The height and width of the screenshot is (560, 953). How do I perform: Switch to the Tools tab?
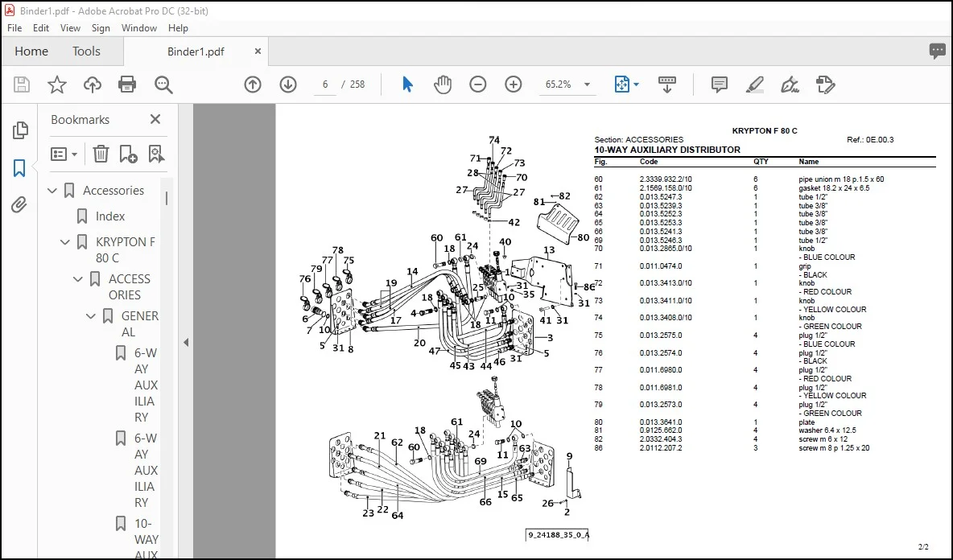(86, 51)
